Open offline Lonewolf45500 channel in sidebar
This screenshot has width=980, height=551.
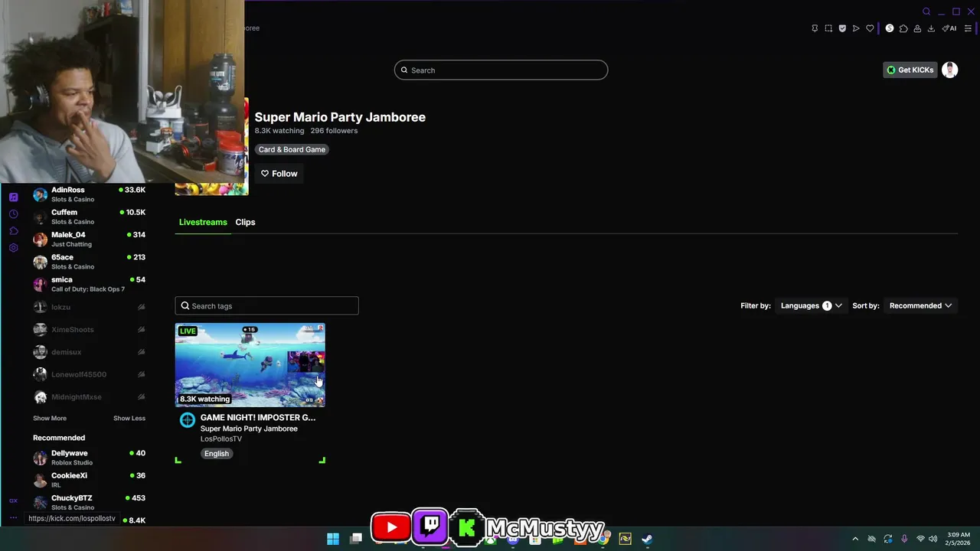tap(89, 374)
